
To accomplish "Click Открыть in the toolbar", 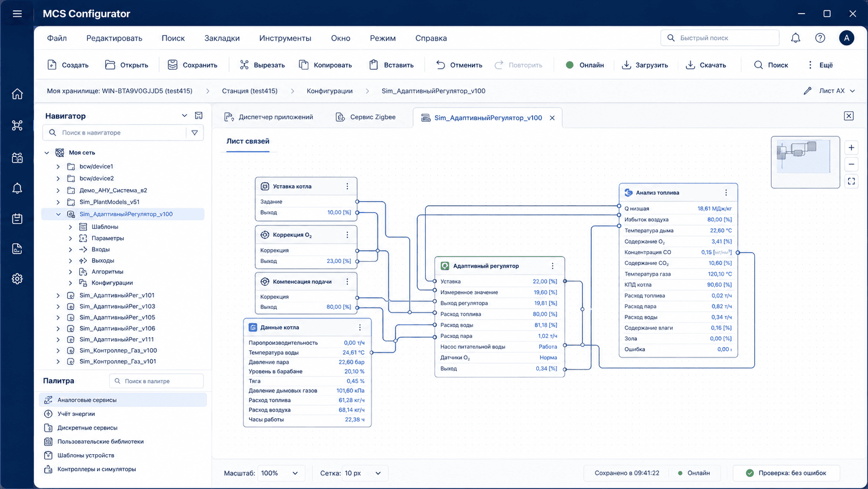I will click(127, 65).
